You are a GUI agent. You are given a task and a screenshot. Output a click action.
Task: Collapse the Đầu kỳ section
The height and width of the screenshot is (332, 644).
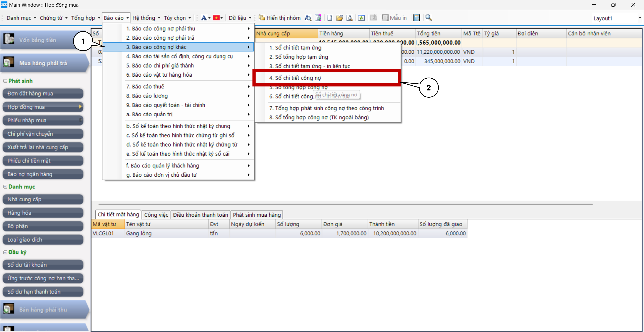tap(5, 252)
